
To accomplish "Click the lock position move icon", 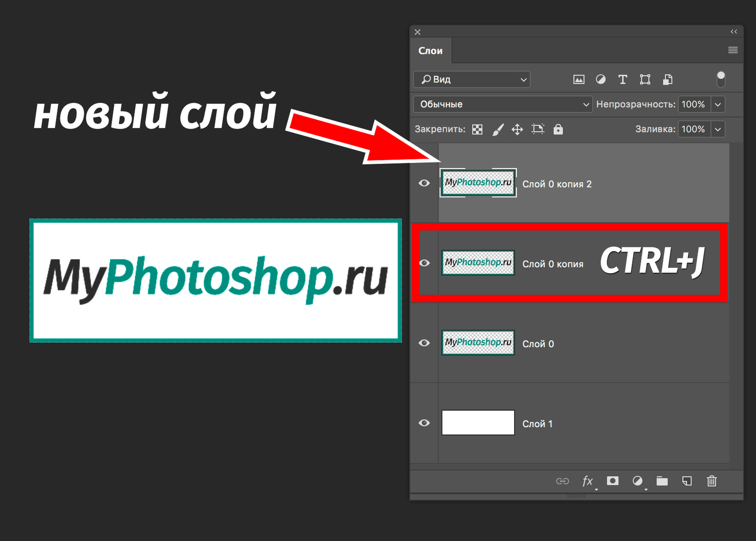I will tap(517, 129).
